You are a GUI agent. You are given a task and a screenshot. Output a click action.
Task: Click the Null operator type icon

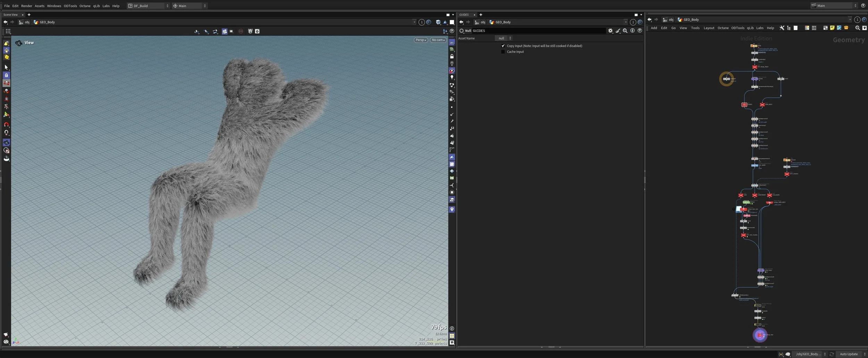(x=461, y=31)
